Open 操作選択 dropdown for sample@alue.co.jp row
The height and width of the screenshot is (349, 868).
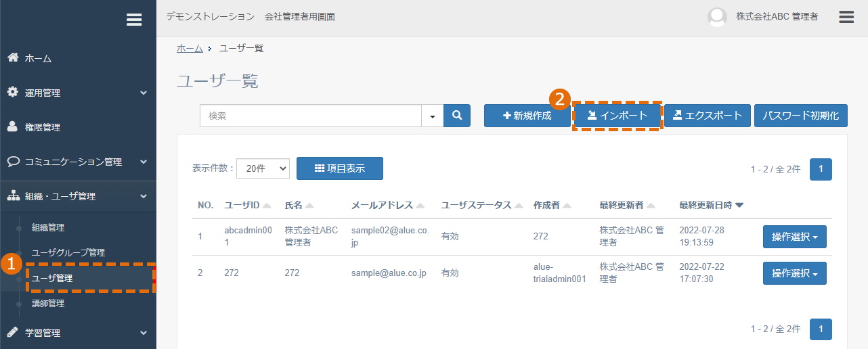coord(795,273)
